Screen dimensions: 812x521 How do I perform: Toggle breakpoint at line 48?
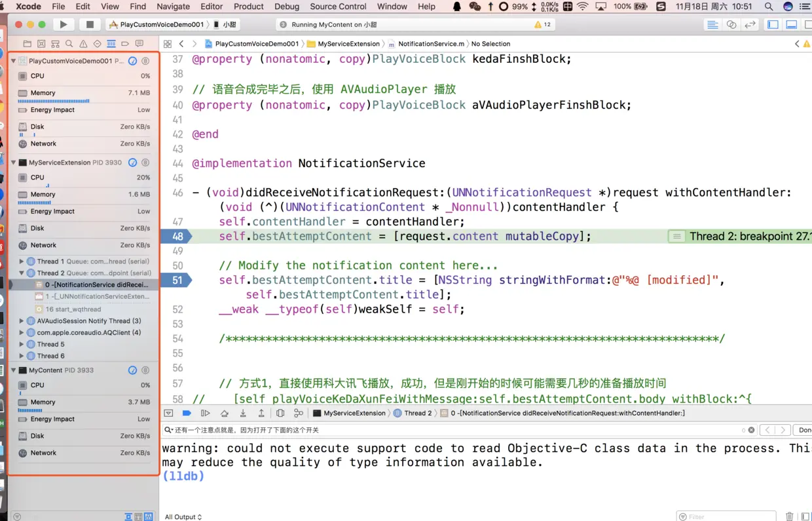177,237
